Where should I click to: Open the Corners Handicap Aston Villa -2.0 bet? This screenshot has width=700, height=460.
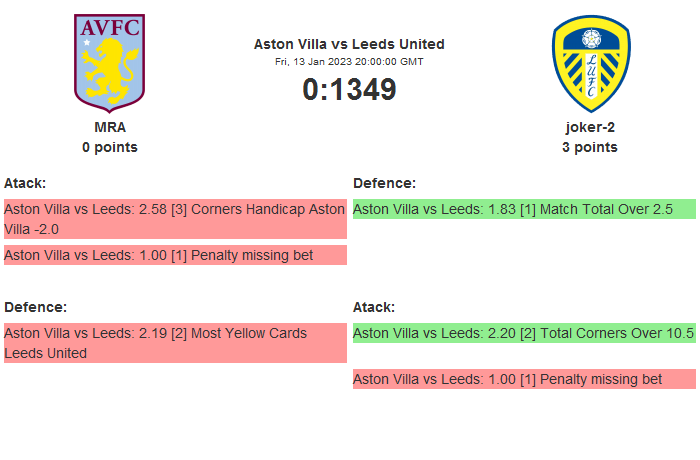click(175, 219)
